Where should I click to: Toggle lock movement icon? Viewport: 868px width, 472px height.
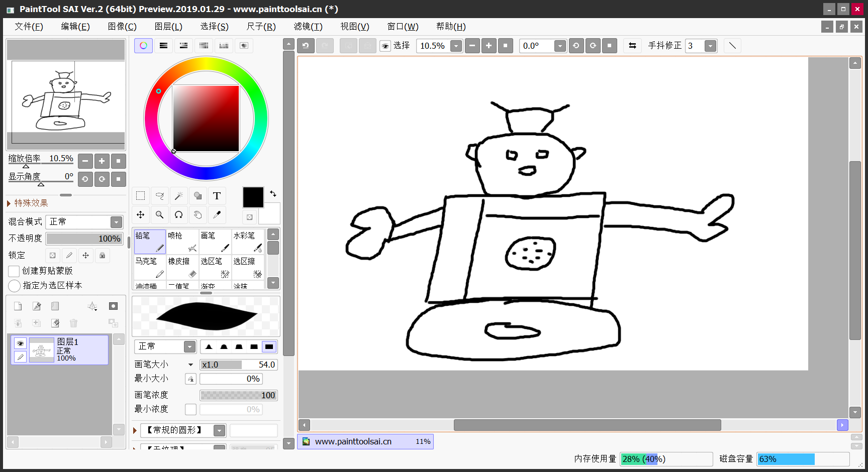click(x=86, y=256)
